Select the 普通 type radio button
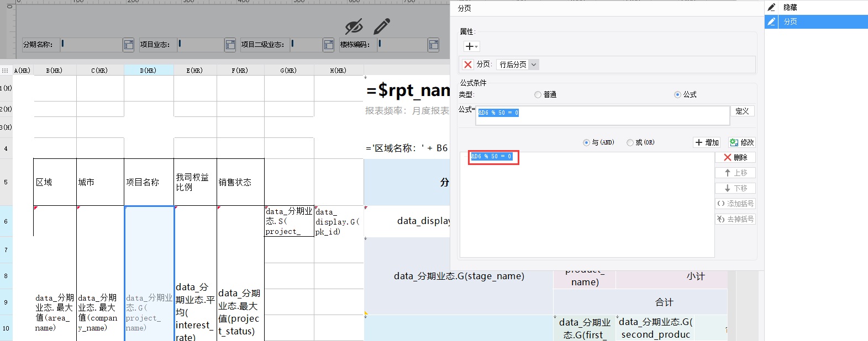 click(x=538, y=95)
